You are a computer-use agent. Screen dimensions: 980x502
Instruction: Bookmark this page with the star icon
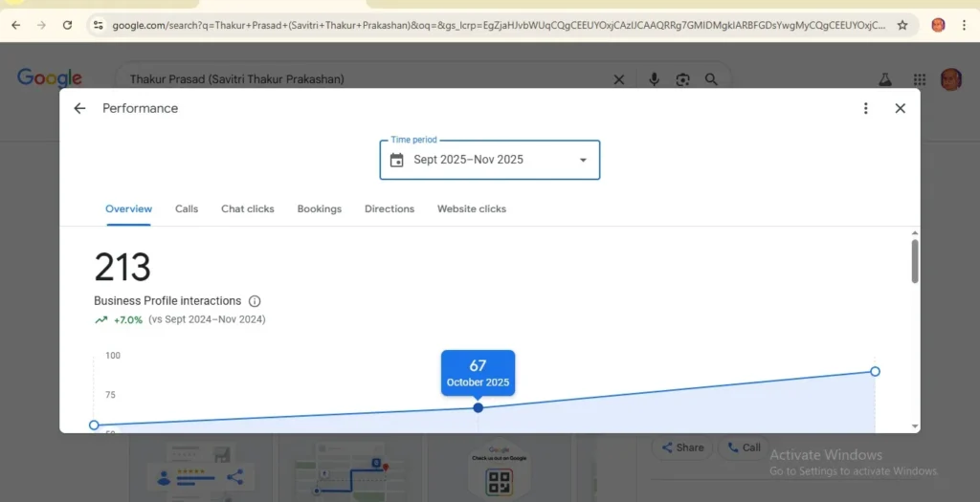point(902,25)
